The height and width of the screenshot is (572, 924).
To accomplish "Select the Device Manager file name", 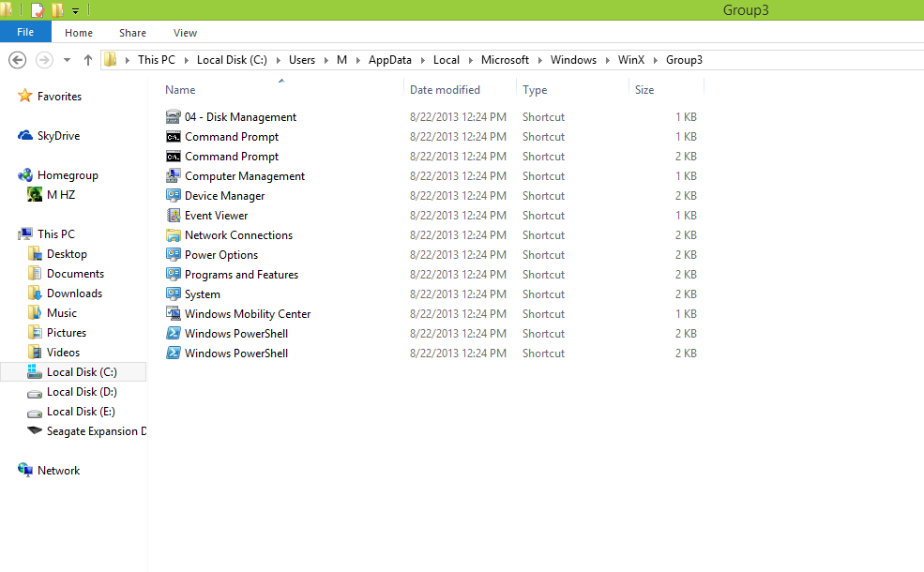I will [224, 196].
